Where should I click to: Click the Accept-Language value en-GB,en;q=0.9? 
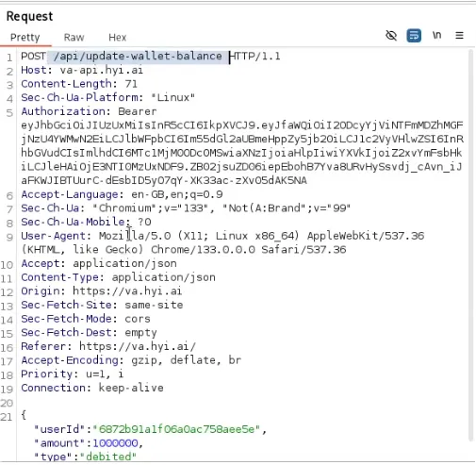click(177, 194)
